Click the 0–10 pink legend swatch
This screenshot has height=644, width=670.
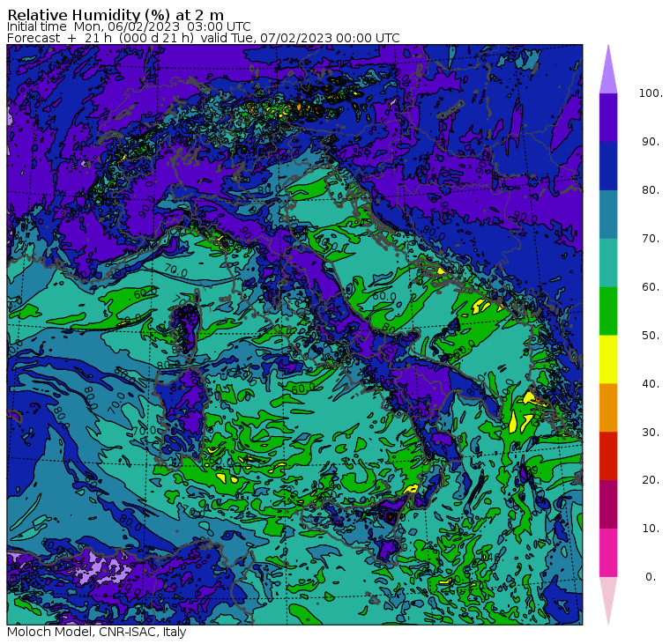tap(608, 552)
